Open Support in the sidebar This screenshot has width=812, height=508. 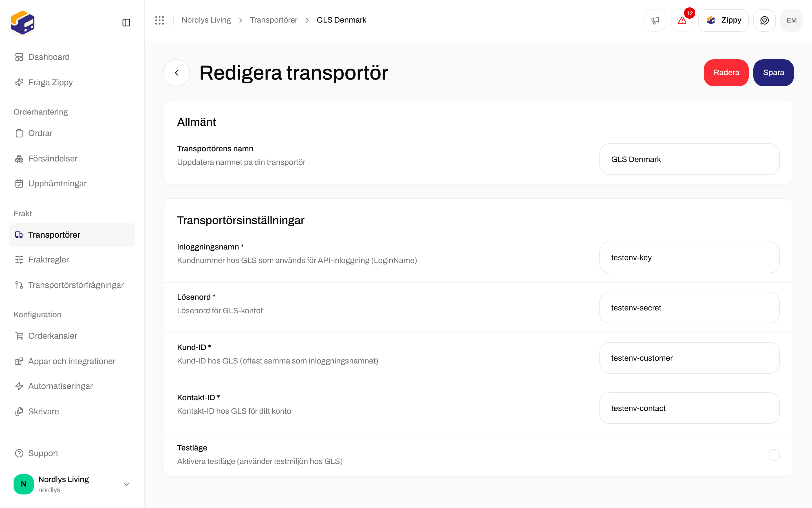pos(72,453)
